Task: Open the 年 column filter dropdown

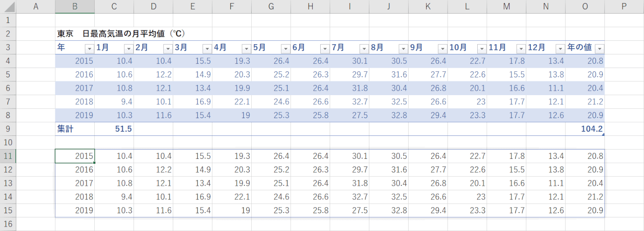Action: pyautogui.click(x=89, y=49)
